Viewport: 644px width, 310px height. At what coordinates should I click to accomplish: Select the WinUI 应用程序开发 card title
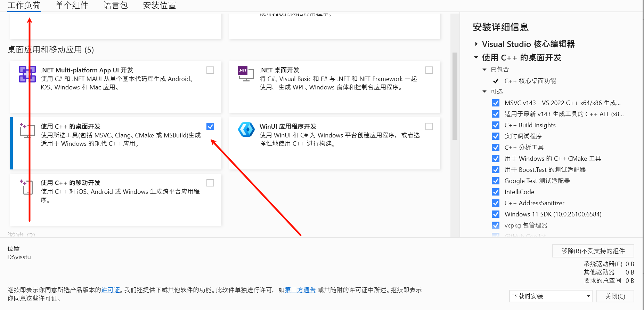pyautogui.click(x=288, y=127)
